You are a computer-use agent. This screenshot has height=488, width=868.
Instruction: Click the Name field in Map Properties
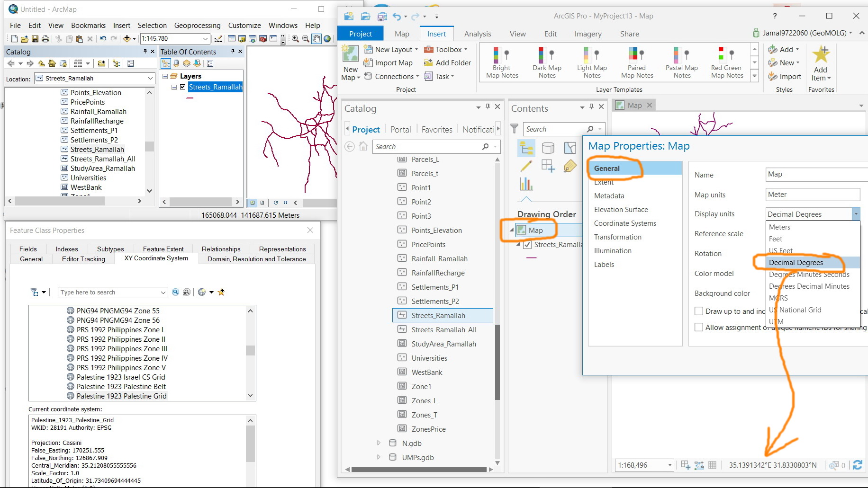pos(816,175)
